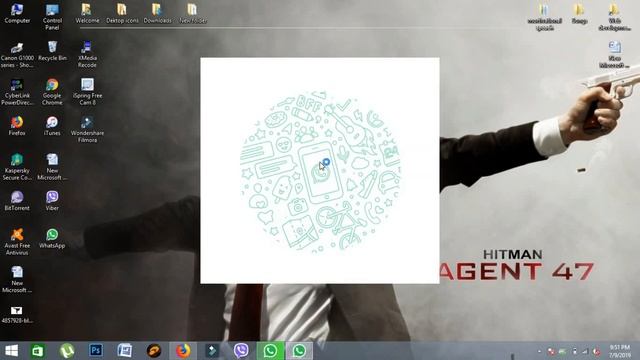Screen dimensions: 640x360
Task: Click the Windows Start button
Action: (11, 351)
